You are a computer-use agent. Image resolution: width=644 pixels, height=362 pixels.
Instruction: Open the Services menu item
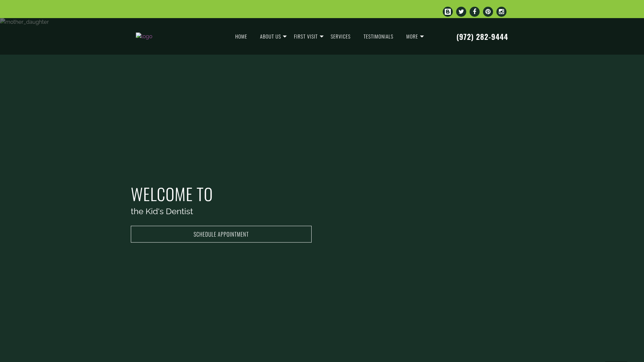pyautogui.click(x=340, y=36)
